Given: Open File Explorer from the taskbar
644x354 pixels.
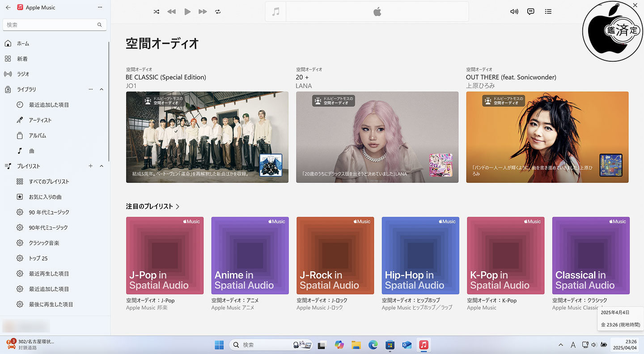Looking at the screenshot, I should 356,345.
